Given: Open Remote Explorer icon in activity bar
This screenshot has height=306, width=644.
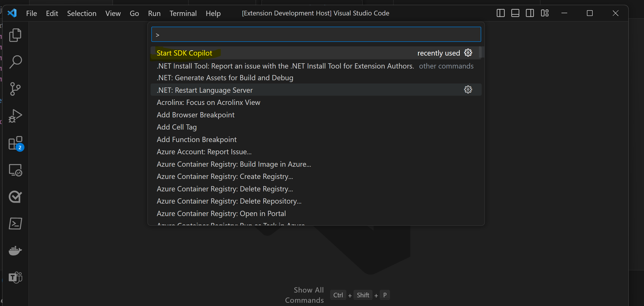Looking at the screenshot, I should click(15, 170).
